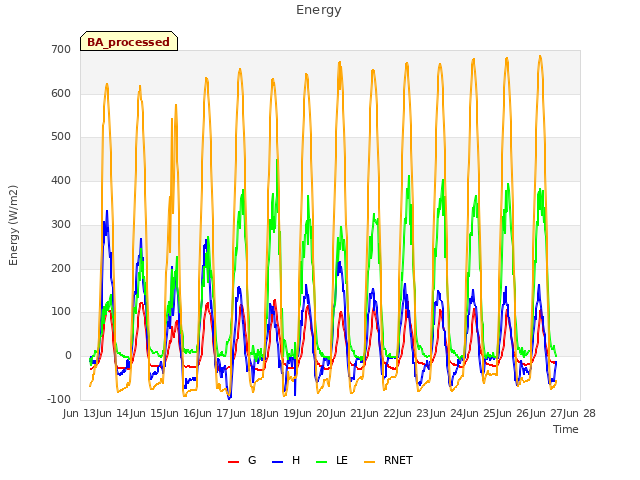Image resolution: width=640 pixels, height=480 pixels.
Task: Click the Jun 17 x-axis tick label
Action: (x=213, y=413)
